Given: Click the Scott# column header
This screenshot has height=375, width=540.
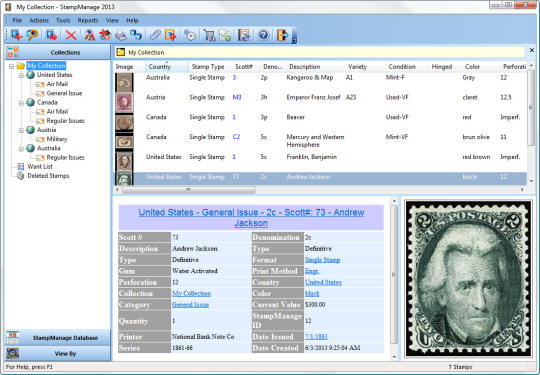Looking at the screenshot, I should 244,66.
